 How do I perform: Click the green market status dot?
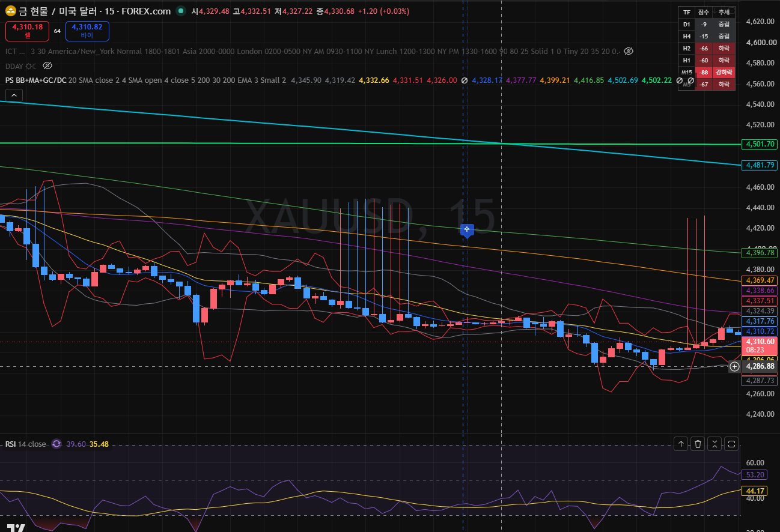tap(181, 11)
